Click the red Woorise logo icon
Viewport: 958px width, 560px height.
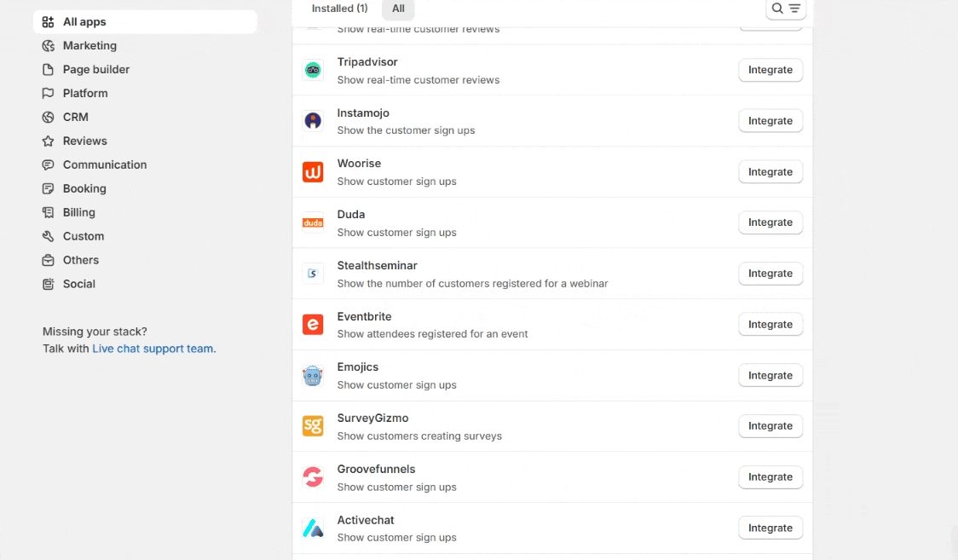pyautogui.click(x=313, y=172)
